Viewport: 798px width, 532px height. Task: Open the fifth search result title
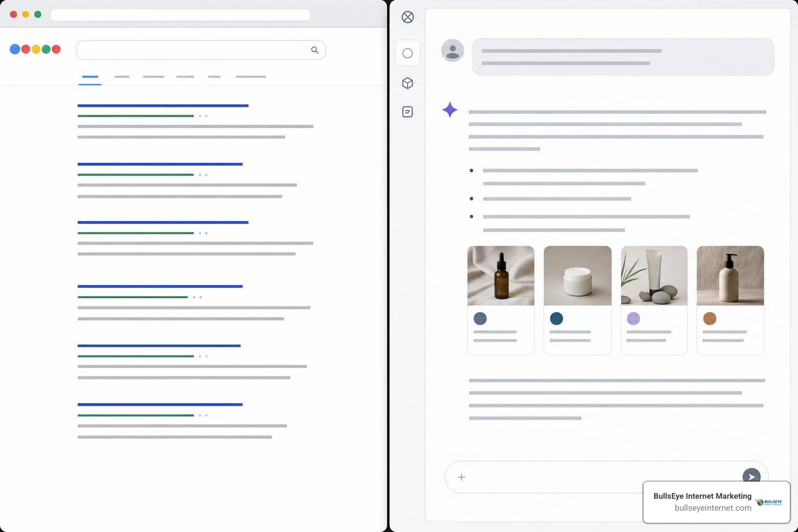(159, 345)
